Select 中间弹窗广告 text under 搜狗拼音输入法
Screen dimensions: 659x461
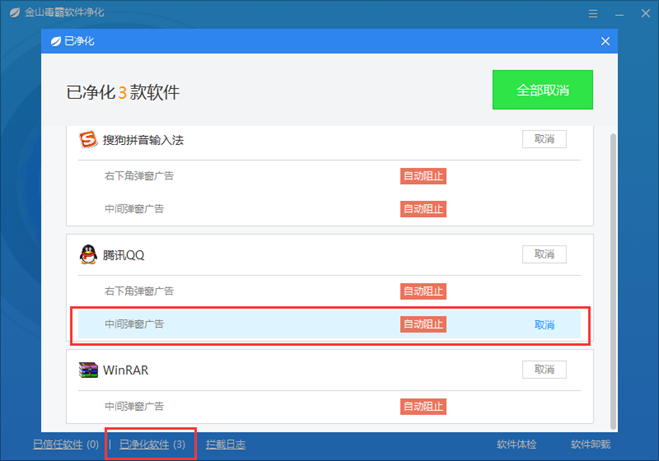(134, 208)
